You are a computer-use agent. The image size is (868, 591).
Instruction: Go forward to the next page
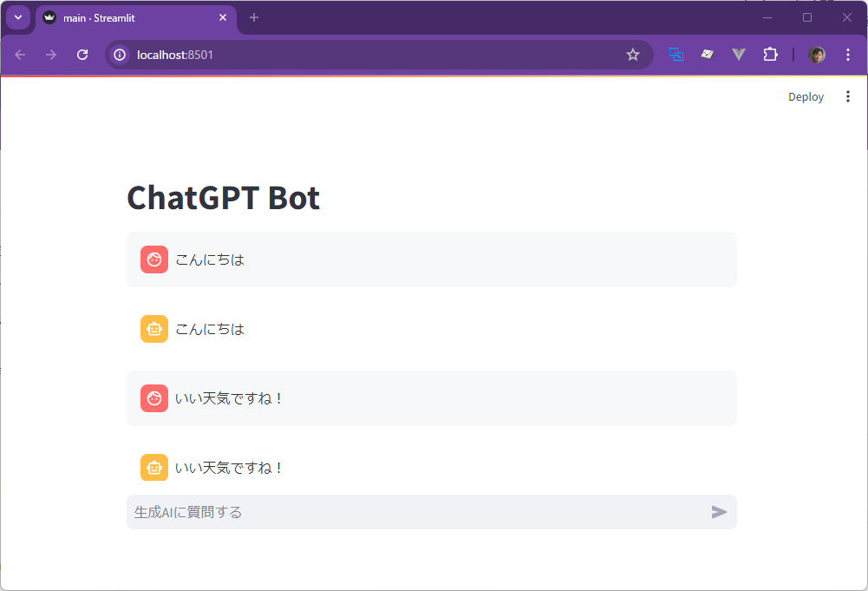[x=51, y=55]
